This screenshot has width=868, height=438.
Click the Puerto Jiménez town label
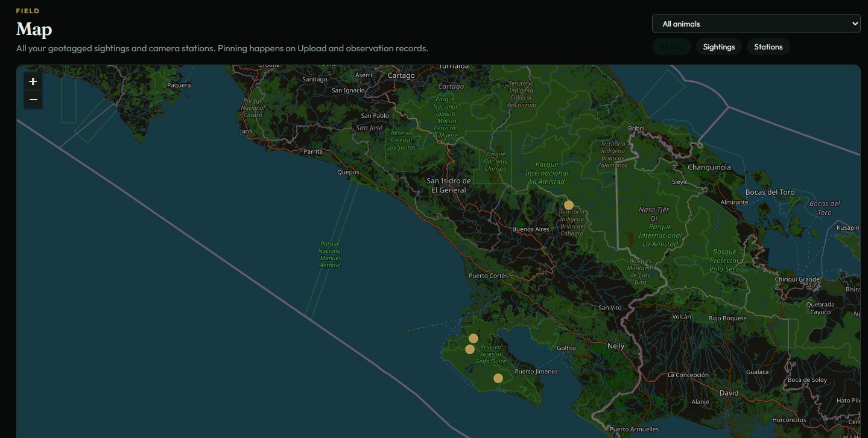536,372
